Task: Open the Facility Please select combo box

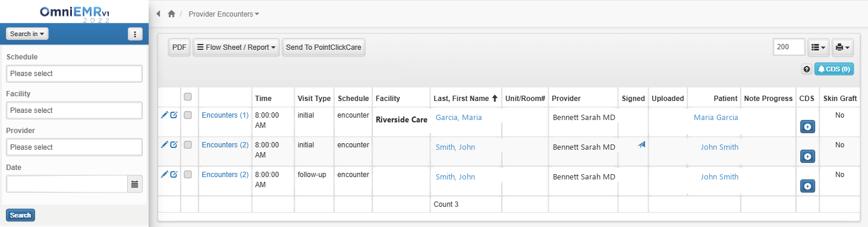Action: tap(74, 111)
